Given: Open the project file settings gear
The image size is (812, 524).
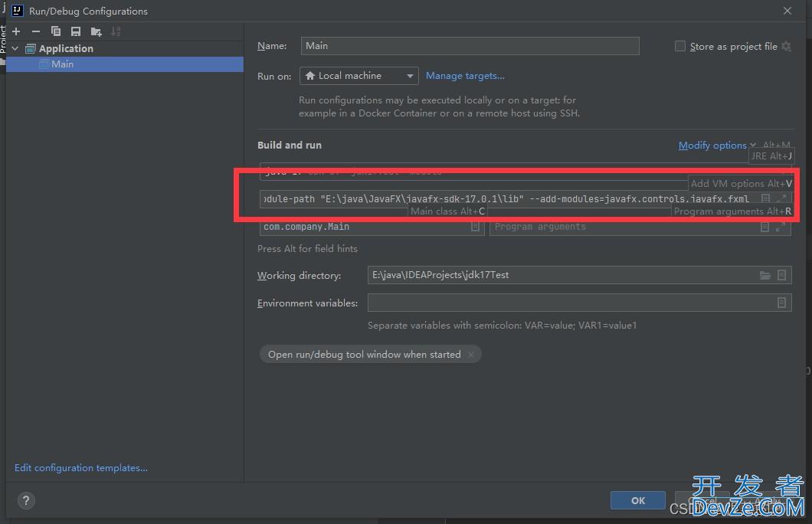Looking at the screenshot, I should point(786,46).
